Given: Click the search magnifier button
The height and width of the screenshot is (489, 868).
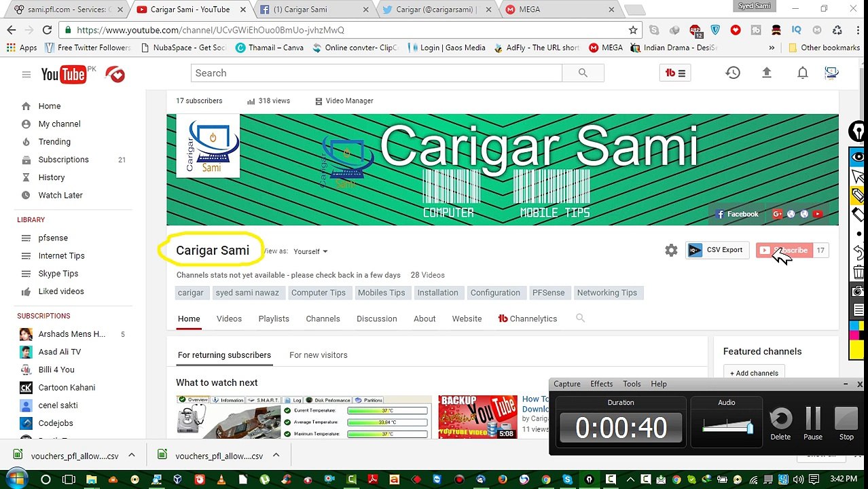Looking at the screenshot, I should (583, 73).
